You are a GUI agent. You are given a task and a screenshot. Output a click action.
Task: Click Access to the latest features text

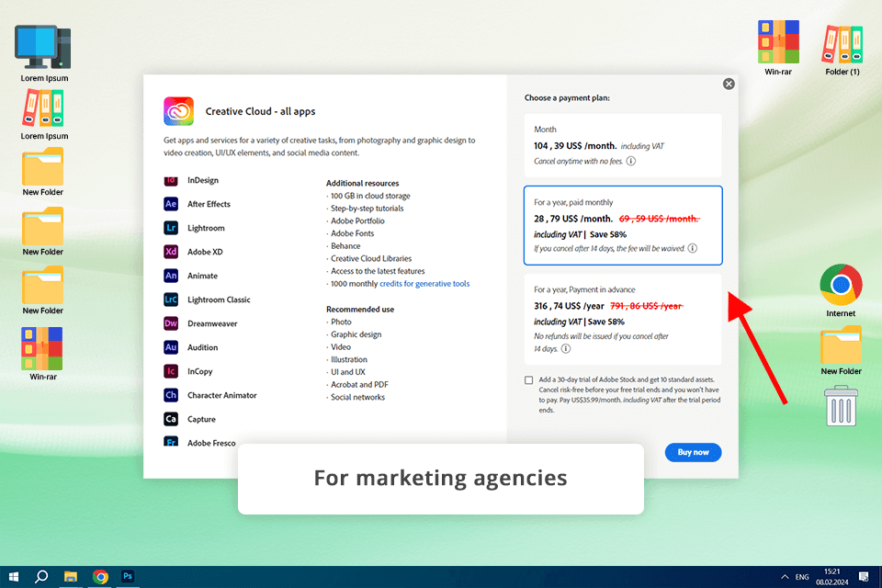tap(378, 271)
